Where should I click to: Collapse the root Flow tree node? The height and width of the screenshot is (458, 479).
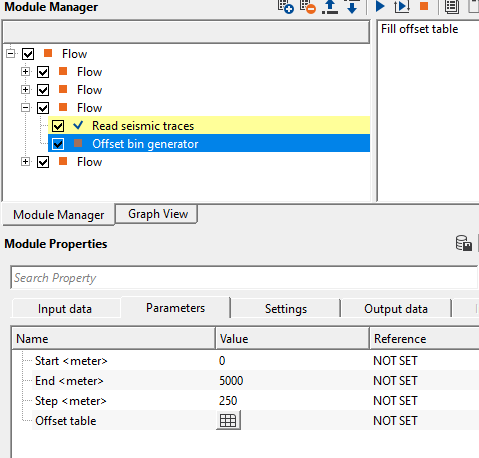coord(11,53)
